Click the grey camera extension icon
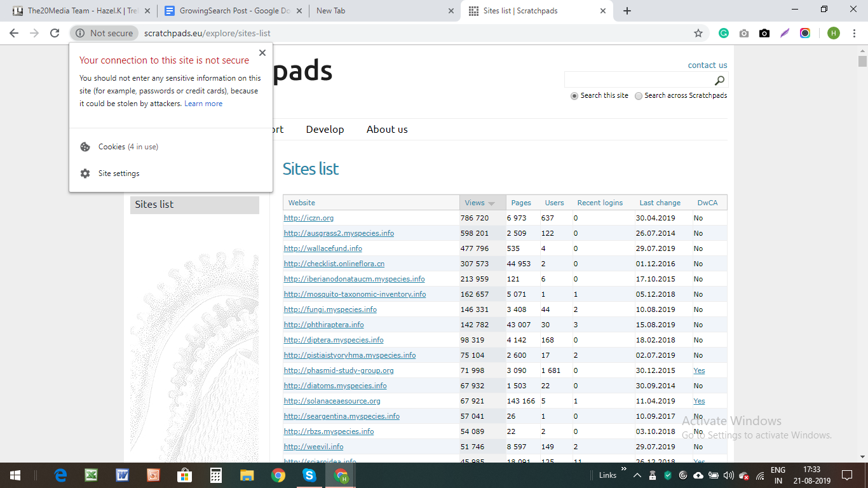Screen dimensions: 868x488 744,33
